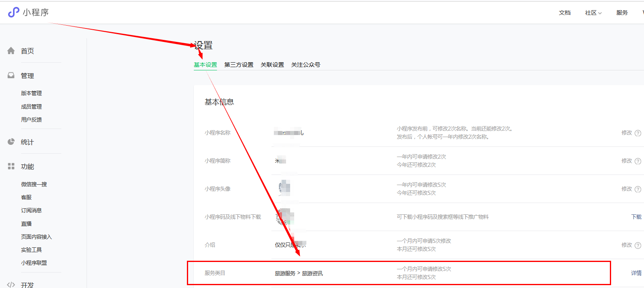This screenshot has height=288, width=644.
Task: Switch to 第三方设置 tab
Action: point(239,65)
